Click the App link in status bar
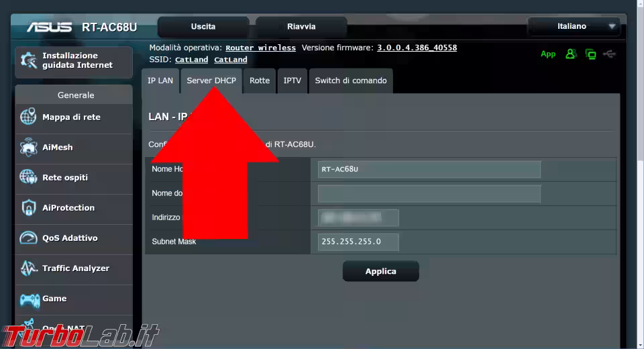Viewport: 644px width, 349px height. click(548, 54)
